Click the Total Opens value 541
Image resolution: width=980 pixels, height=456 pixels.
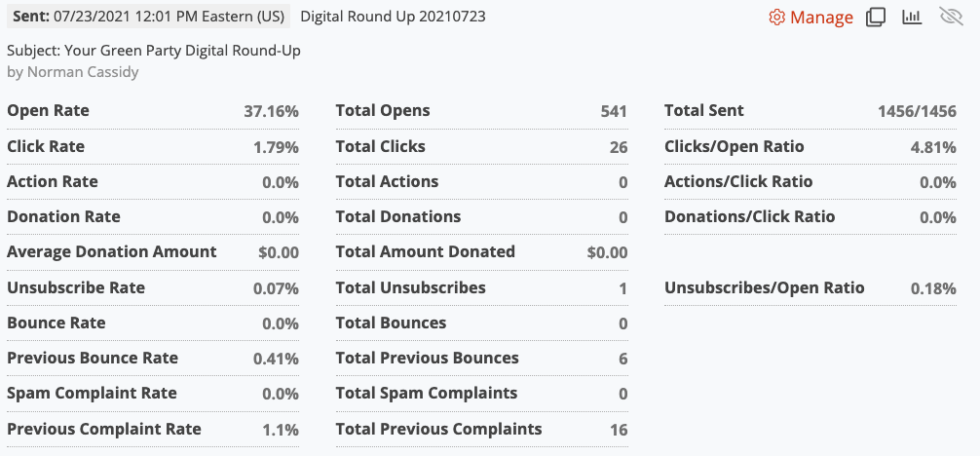[x=614, y=112]
